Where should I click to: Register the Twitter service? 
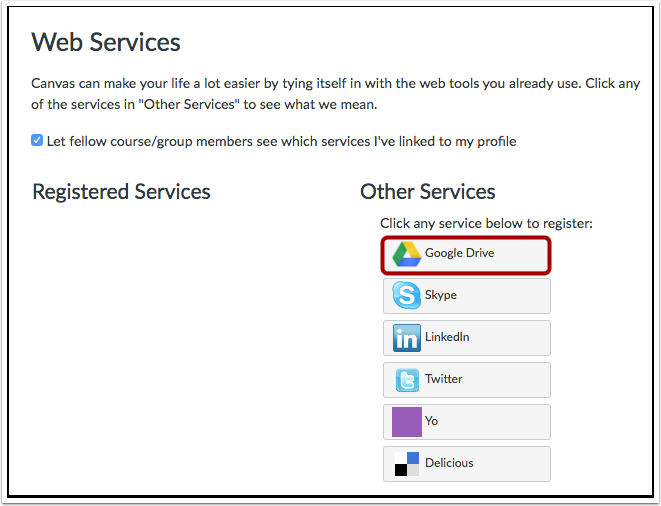click(x=467, y=380)
